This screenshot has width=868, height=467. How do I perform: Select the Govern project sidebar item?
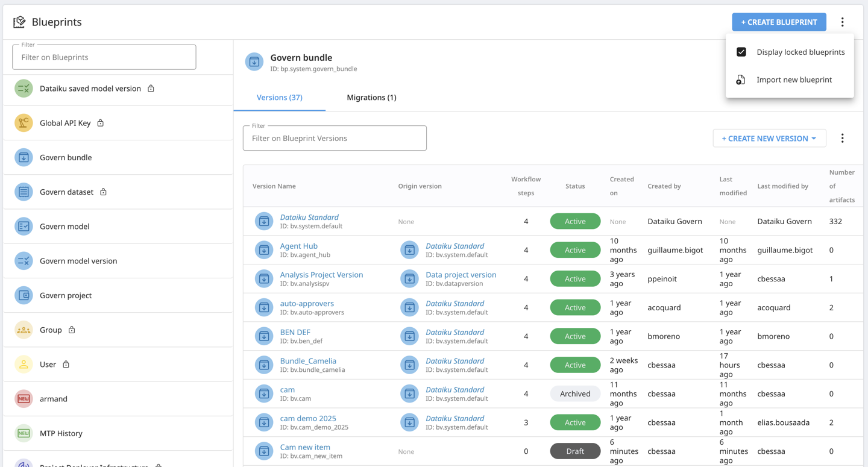point(118,295)
